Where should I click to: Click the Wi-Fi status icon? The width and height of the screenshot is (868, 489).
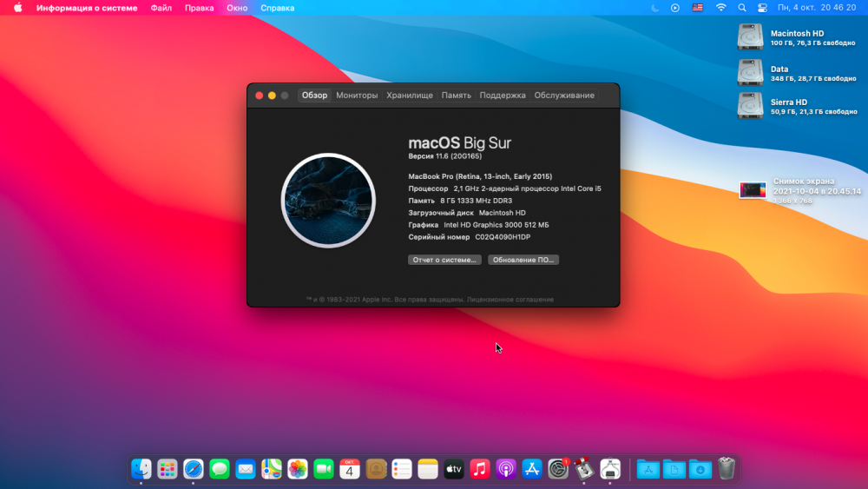pyautogui.click(x=720, y=8)
